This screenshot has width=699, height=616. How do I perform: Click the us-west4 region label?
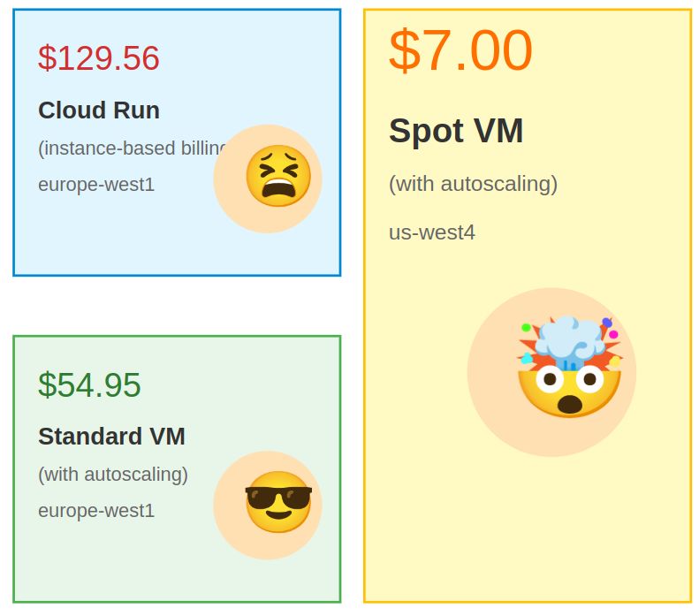click(432, 232)
